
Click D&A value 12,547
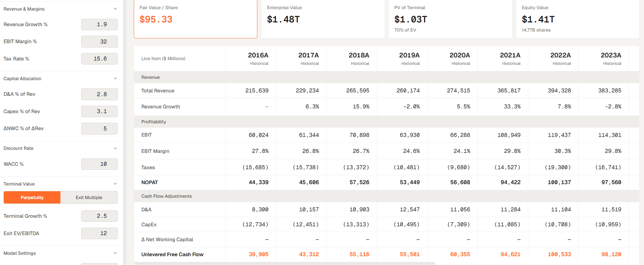pyautogui.click(x=410, y=210)
